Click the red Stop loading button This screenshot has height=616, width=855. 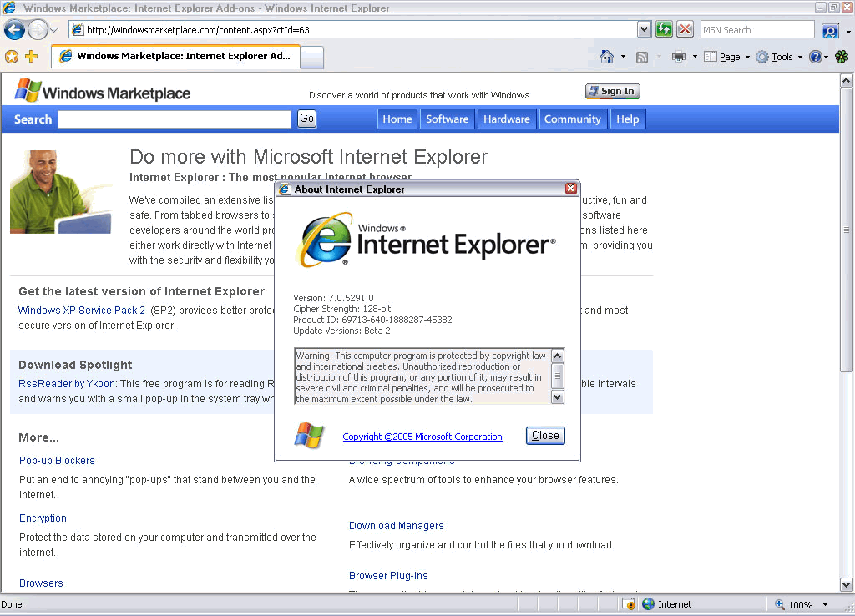coord(685,29)
